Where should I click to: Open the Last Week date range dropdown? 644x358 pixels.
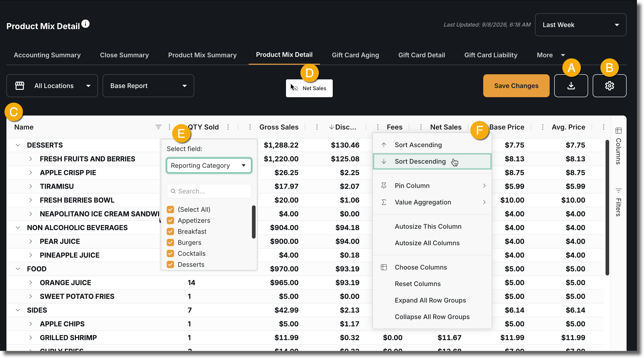pyautogui.click(x=581, y=25)
